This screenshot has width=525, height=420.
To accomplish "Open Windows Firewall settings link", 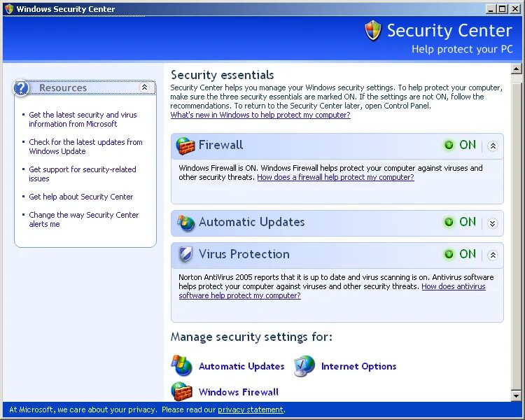I will 239,392.
